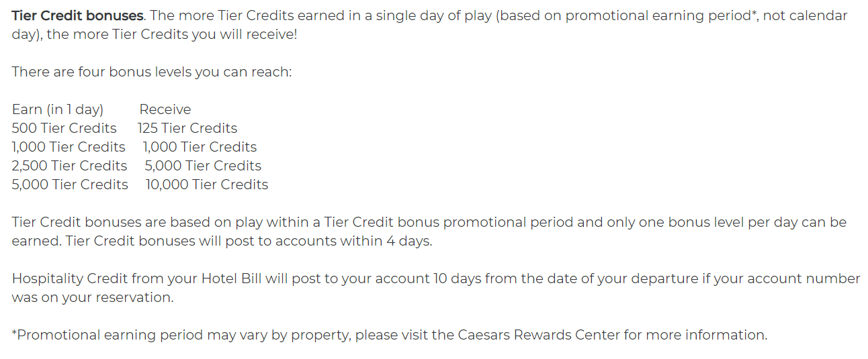Click the "not calendar day" phrase
868x359 pixels.
coord(805,15)
